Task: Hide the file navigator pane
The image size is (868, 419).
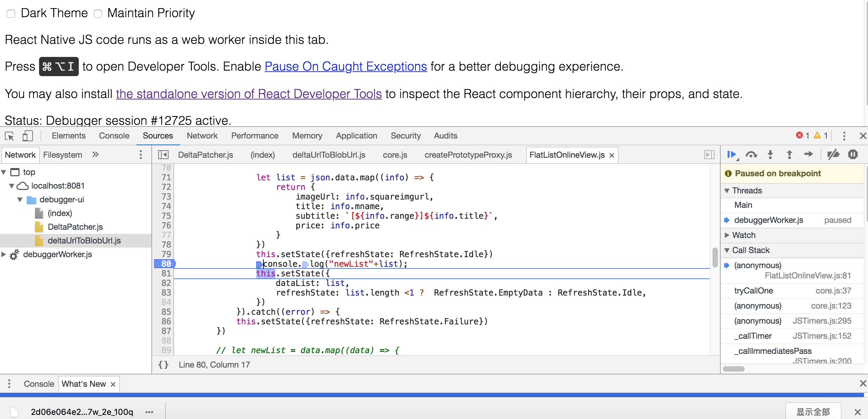Action: click(163, 155)
